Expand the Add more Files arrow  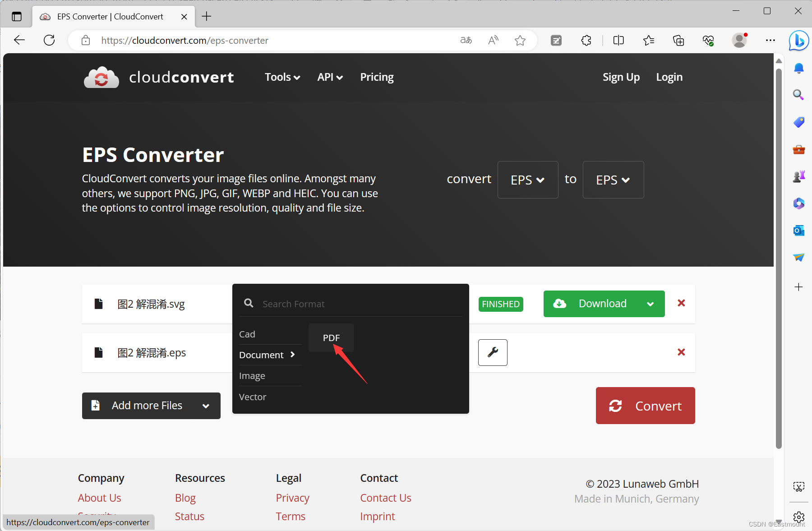coord(206,406)
